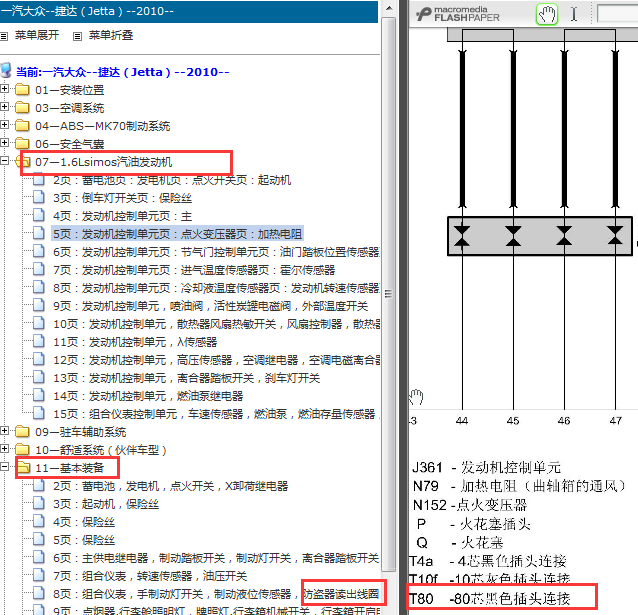Click the open folder icon of 11—基本装备
638x615 pixels.
[x=24, y=467]
